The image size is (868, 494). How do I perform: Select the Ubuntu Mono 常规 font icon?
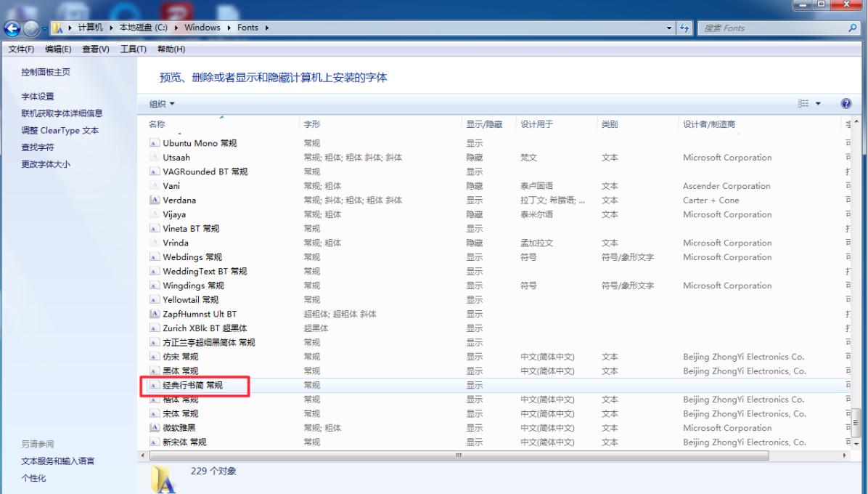[x=155, y=143]
